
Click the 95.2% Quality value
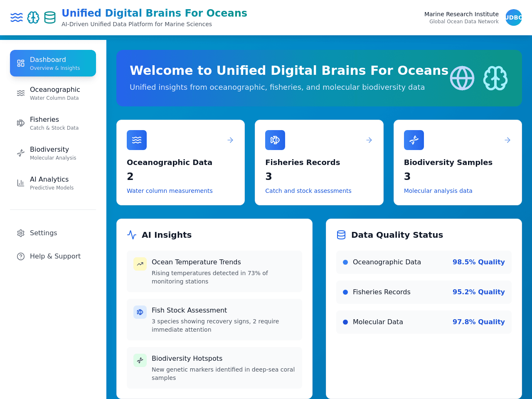pyautogui.click(x=479, y=292)
